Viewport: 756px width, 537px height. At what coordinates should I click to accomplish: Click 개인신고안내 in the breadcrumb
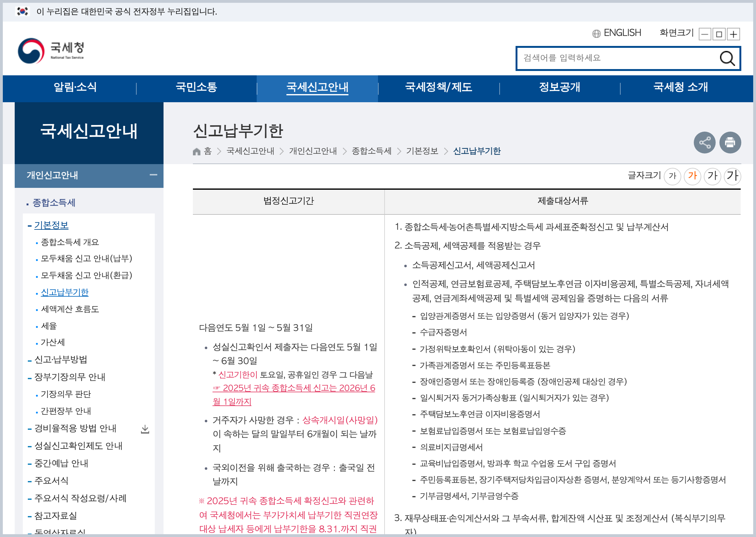click(313, 151)
